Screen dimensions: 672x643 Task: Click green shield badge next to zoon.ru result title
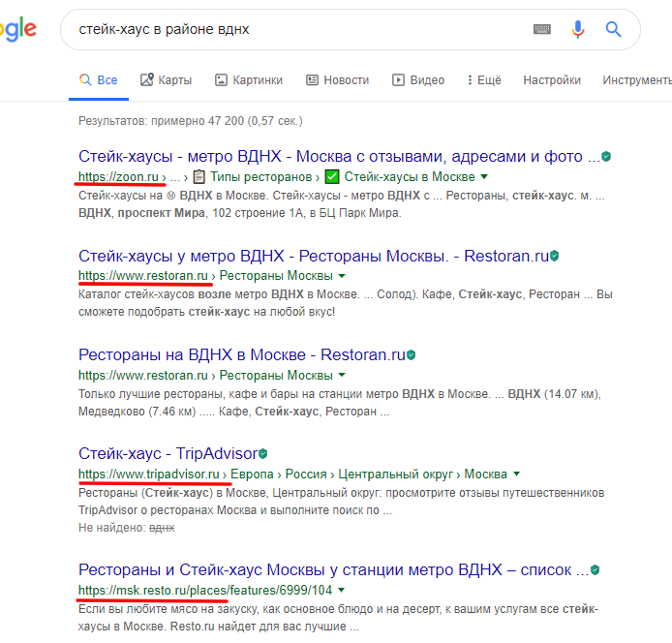click(606, 157)
